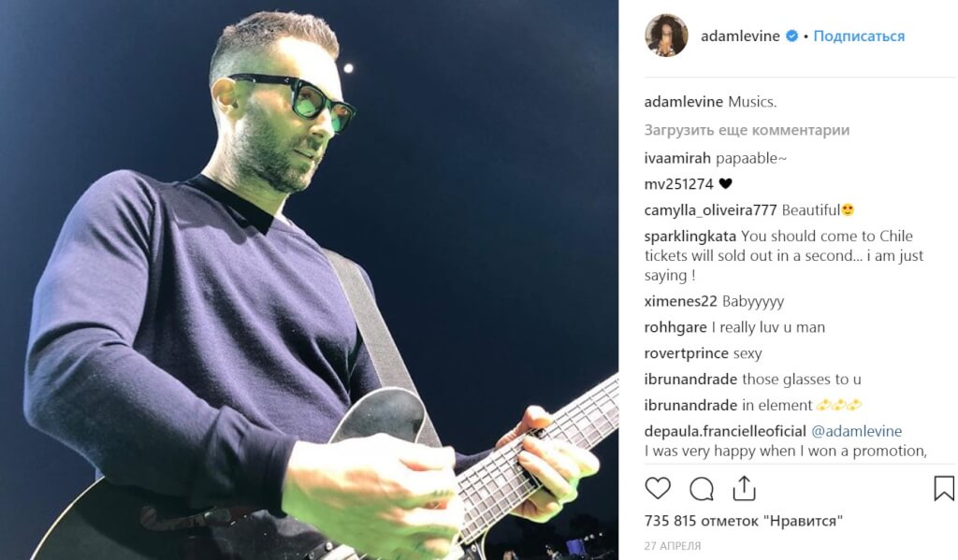
Task: Share the post with the upload icon
Action: (744, 489)
